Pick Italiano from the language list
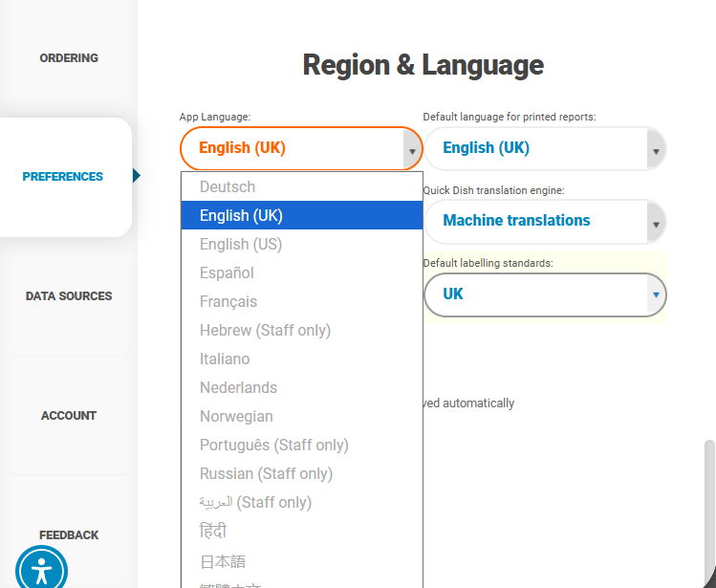This screenshot has width=716, height=588. point(225,359)
